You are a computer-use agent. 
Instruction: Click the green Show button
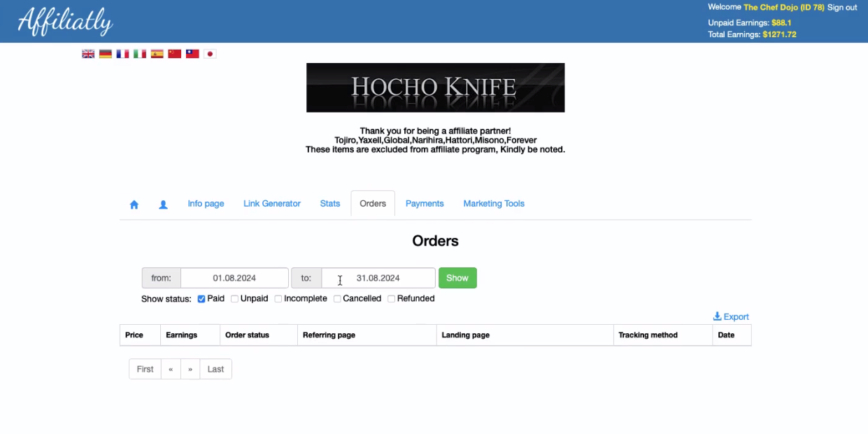[x=457, y=278]
